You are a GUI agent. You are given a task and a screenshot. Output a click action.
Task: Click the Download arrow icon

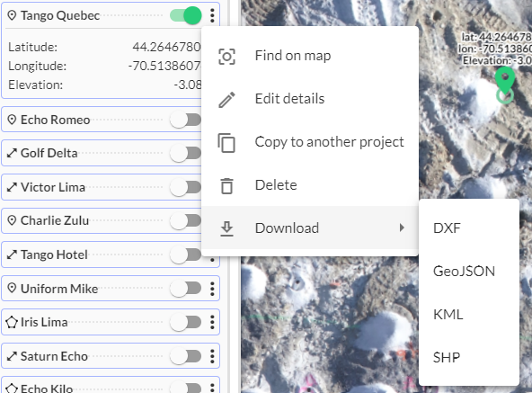tap(226, 228)
